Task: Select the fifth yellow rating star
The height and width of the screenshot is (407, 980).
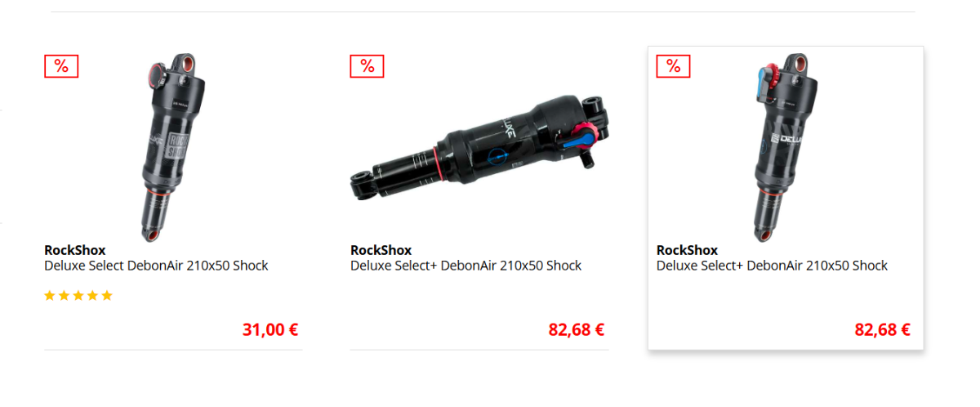Action: (107, 296)
